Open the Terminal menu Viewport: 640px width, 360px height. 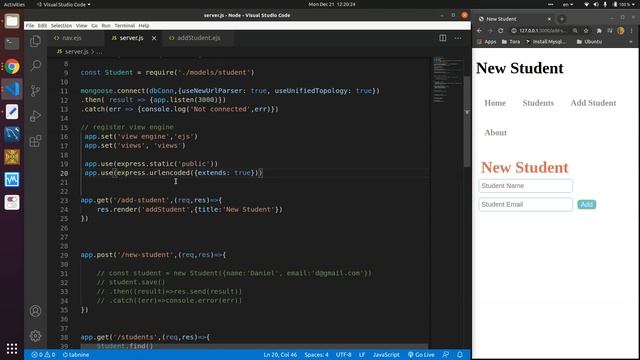124,26
